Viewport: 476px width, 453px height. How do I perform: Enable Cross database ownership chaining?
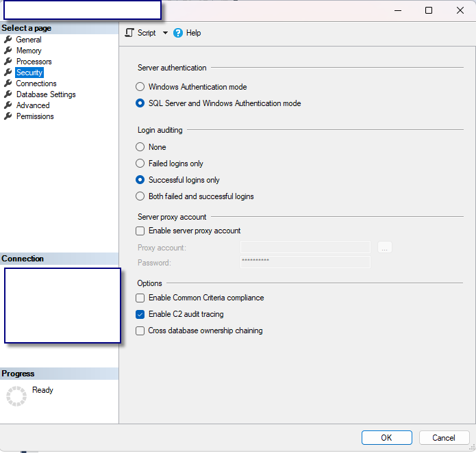point(140,331)
